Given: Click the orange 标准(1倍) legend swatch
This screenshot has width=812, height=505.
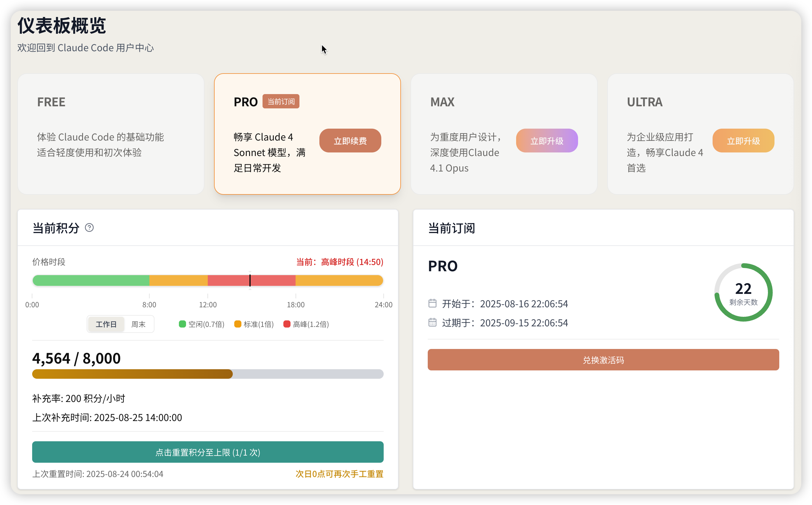Looking at the screenshot, I should point(238,324).
